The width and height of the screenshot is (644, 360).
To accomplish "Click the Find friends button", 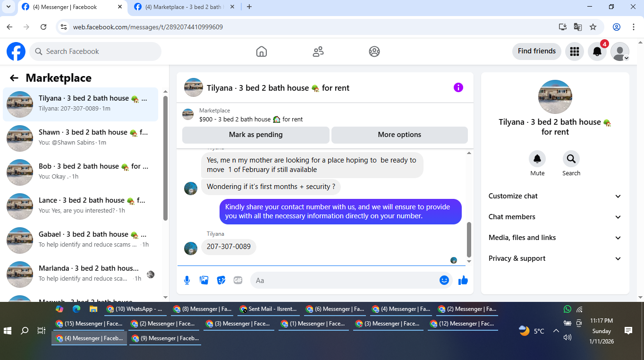I will click(537, 51).
